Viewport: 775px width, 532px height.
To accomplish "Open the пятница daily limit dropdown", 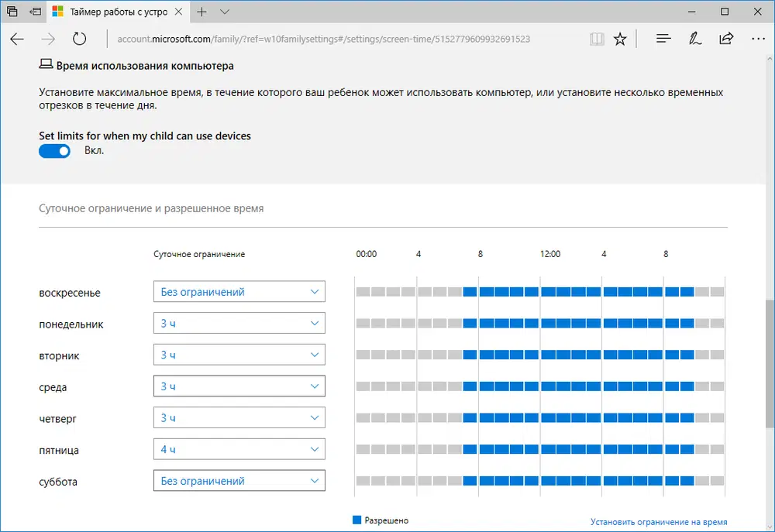I will coord(239,449).
